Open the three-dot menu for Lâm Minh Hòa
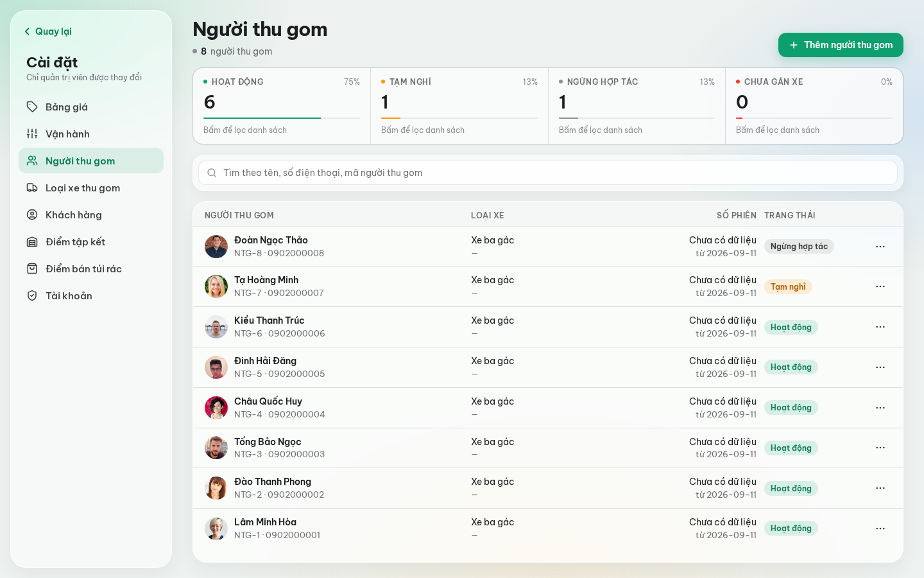Viewport: 924px width, 578px height. tap(880, 529)
